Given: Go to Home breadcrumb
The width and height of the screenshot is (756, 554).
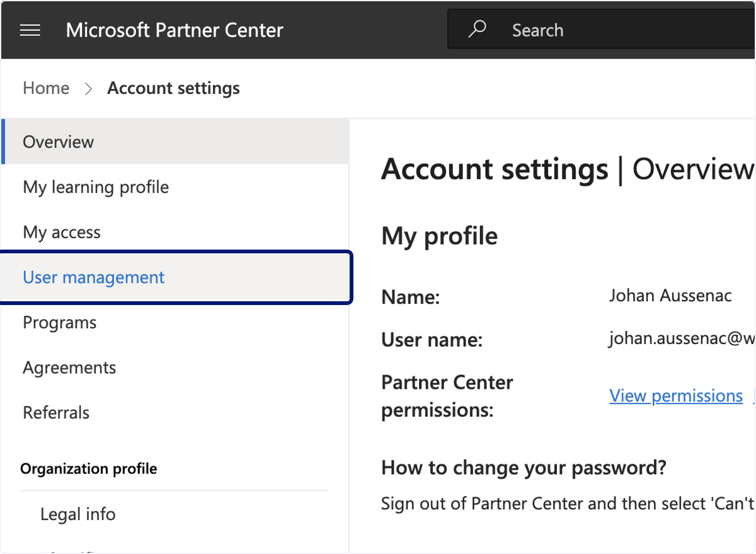Looking at the screenshot, I should 46,88.
